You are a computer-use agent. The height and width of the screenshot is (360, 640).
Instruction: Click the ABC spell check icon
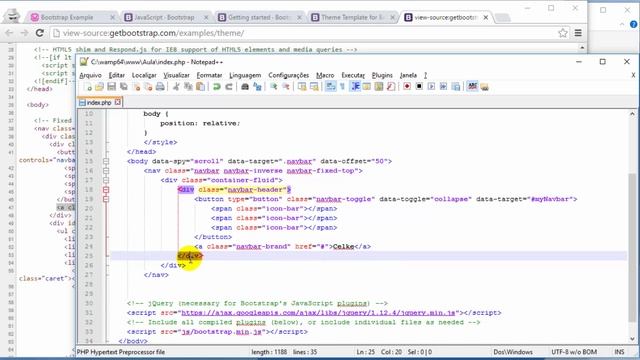pos(472,87)
